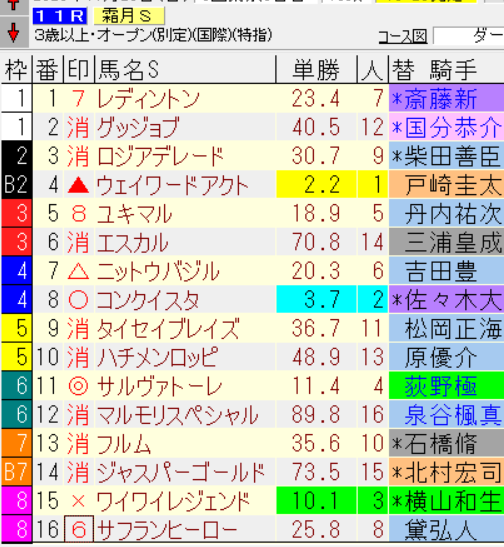Viewport: 504px width, 547px height.
Task: Click jockey 原優介
Action: tap(441, 357)
